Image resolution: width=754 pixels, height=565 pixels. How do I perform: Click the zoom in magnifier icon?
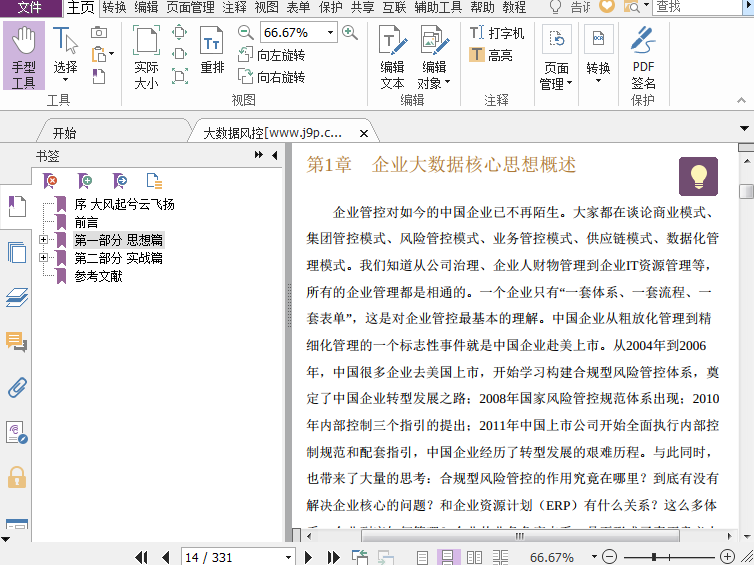click(350, 32)
